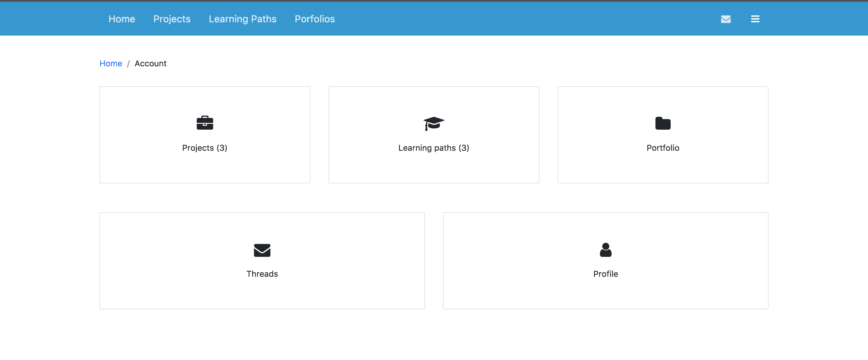
Task: Click the graduation cap icon
Action: [x=434, y=123]
